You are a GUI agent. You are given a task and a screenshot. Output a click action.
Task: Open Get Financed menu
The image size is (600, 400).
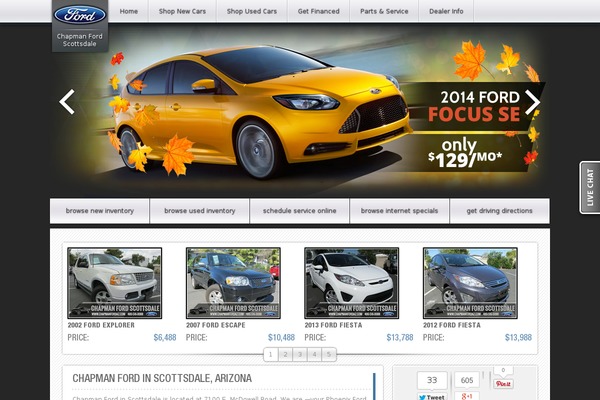click(x=318, y=11)
